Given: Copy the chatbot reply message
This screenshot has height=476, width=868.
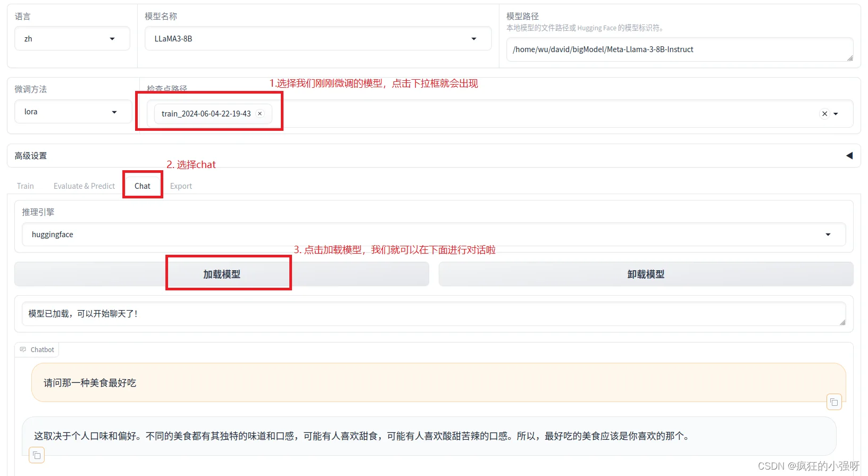Looking at the screenshot, I should (37, 455).
